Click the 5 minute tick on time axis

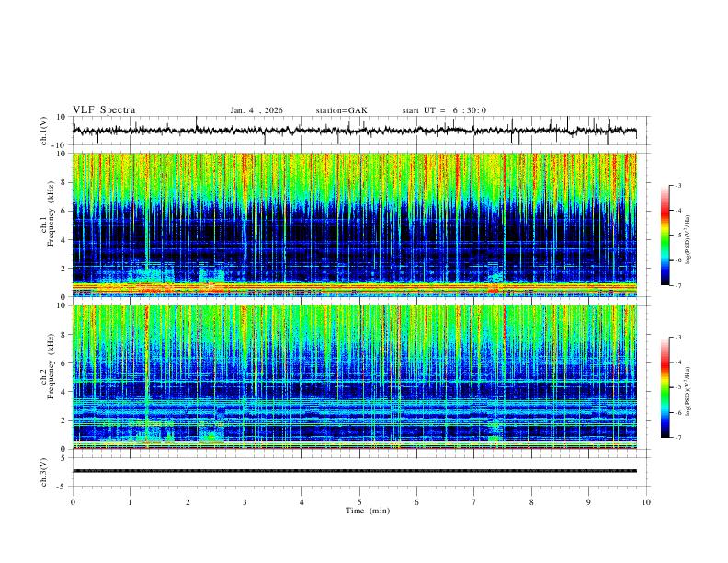359,502
